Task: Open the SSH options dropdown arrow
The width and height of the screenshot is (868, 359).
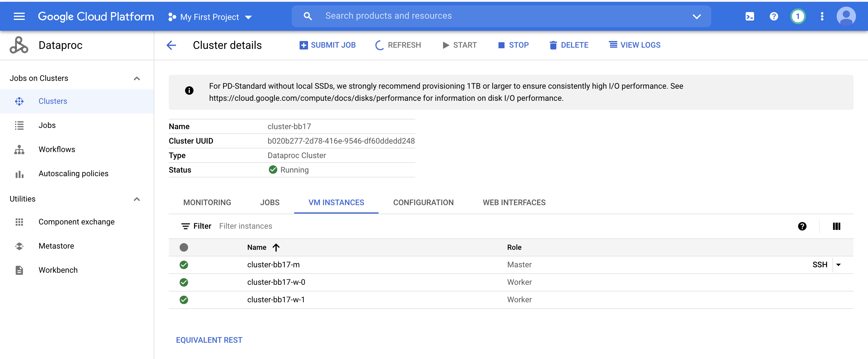Action: pyautogui.click(x=838, y=265)
